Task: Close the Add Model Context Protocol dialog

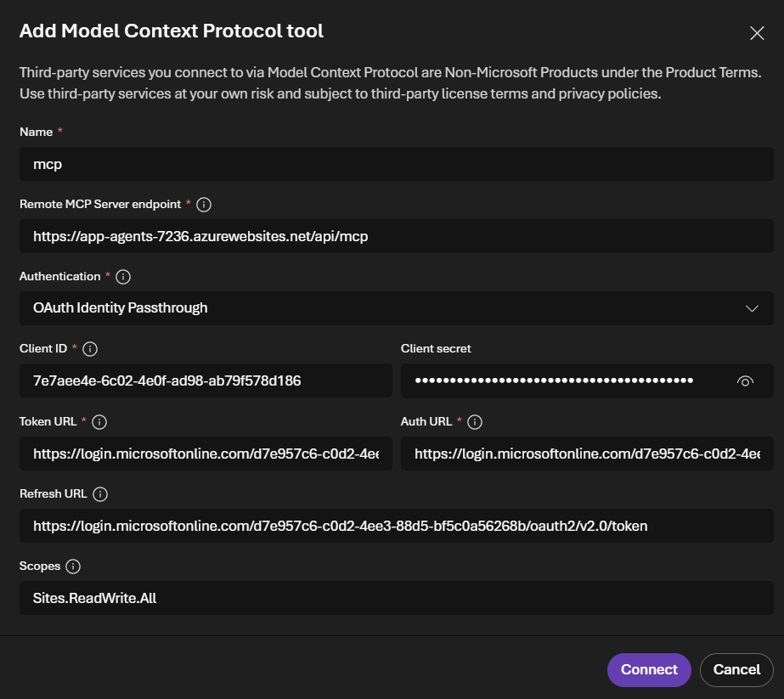Action: coord(757,33)
